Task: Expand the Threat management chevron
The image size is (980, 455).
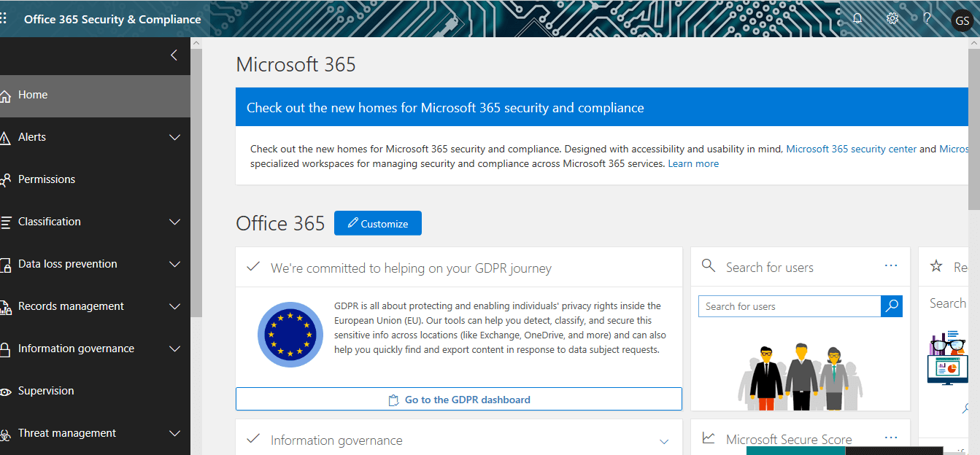Action: coord(175,433)
